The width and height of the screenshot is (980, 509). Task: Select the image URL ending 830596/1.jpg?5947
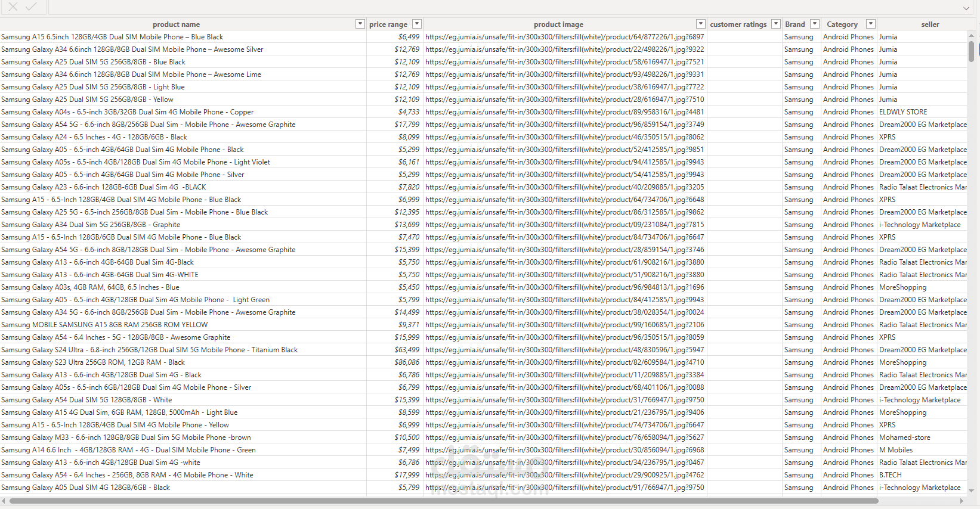pyautogui.click(x=564, y=350)
